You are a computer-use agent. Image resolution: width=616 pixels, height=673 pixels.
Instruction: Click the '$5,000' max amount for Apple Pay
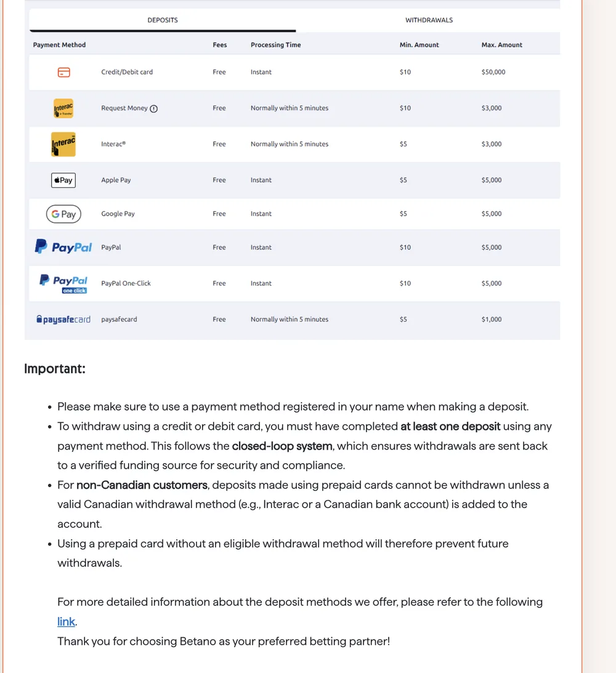492,180
